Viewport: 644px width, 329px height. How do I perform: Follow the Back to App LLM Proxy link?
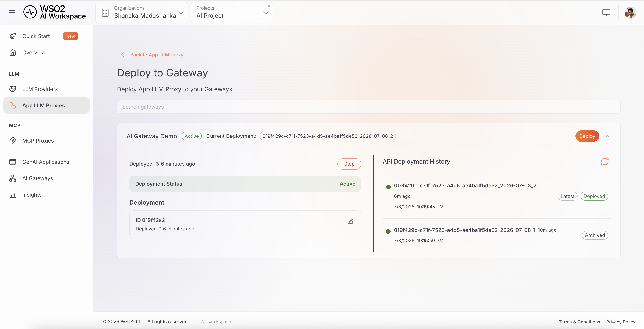point(156,55)
